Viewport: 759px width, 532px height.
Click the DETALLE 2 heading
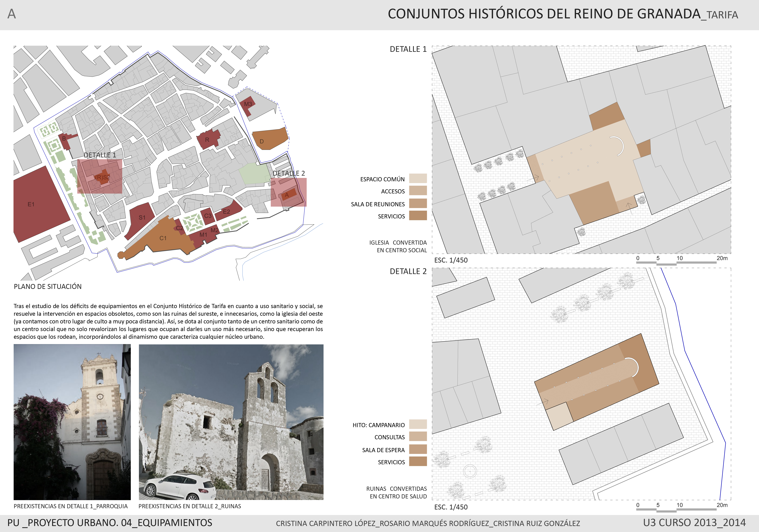(x=408, y=271)
